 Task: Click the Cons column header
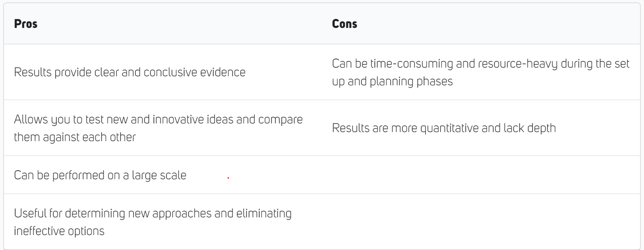coord(344,24)
